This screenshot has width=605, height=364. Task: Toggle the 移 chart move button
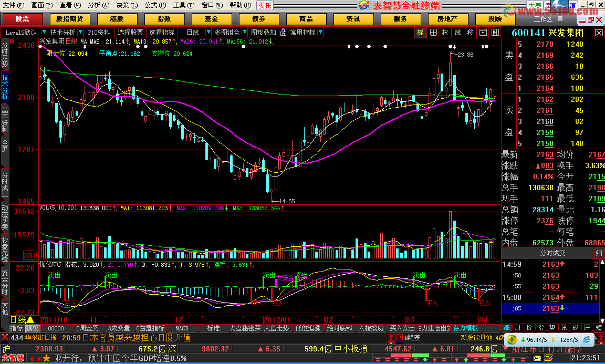point(470,33)
